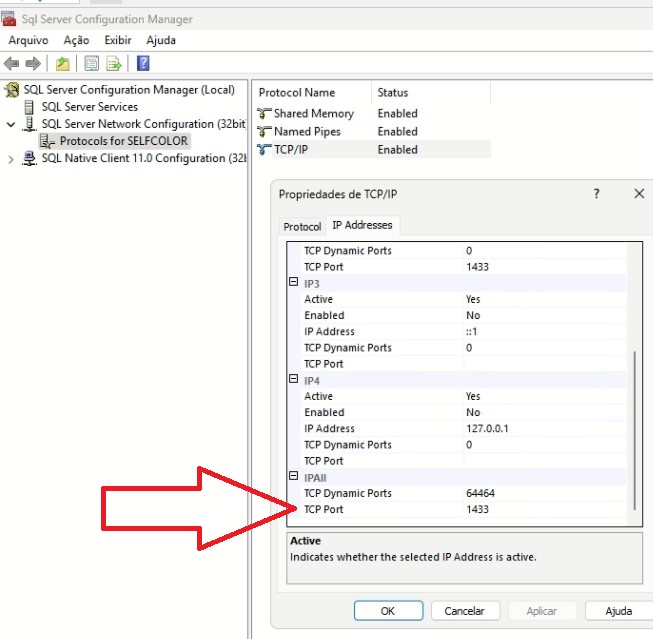
Task: Expand SQL Native Client 11.0 Configuration node
Action: pyautogui.click(x=11, y=159)
